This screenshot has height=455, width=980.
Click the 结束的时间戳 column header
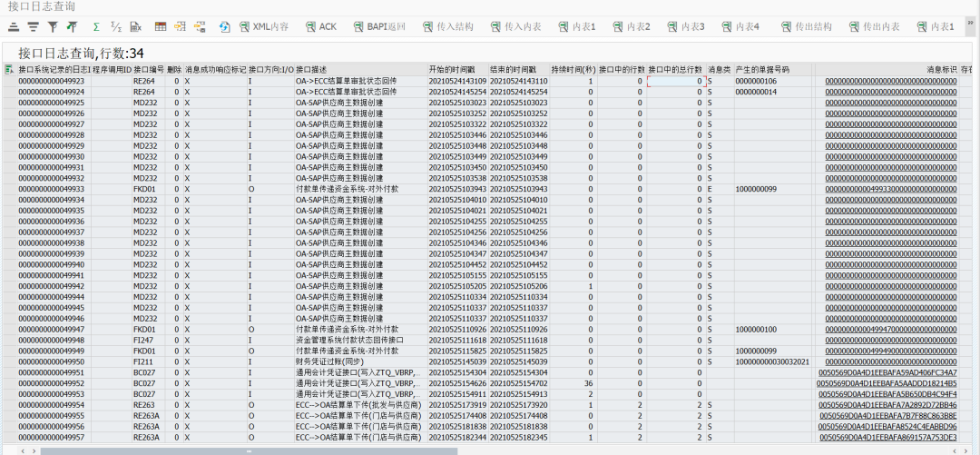click(519, 69)
